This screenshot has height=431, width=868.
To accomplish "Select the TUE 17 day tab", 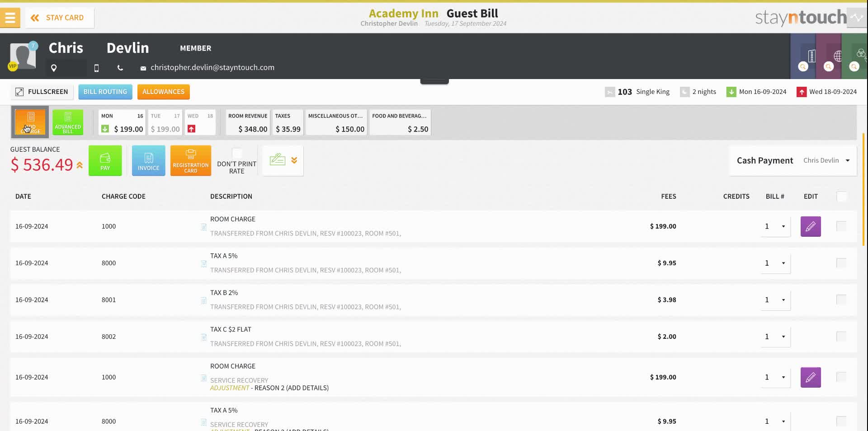I will pyautogui.click(x=165, y=122).
